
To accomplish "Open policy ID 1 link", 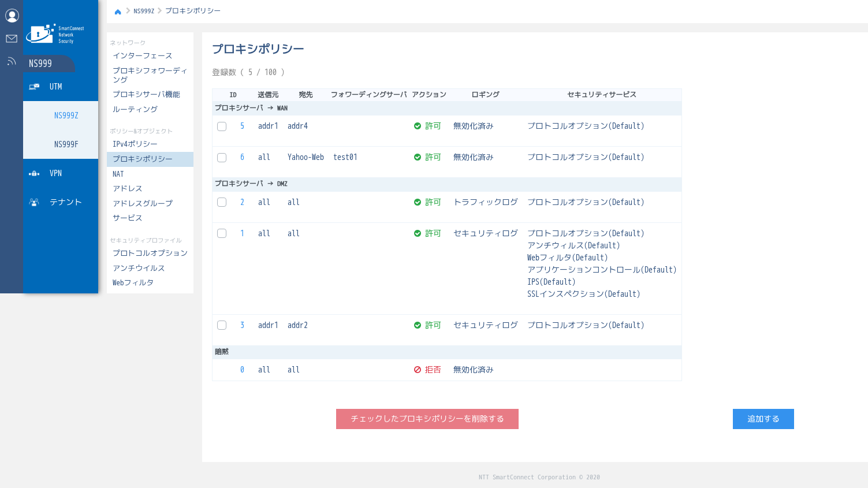I will 242,233.
